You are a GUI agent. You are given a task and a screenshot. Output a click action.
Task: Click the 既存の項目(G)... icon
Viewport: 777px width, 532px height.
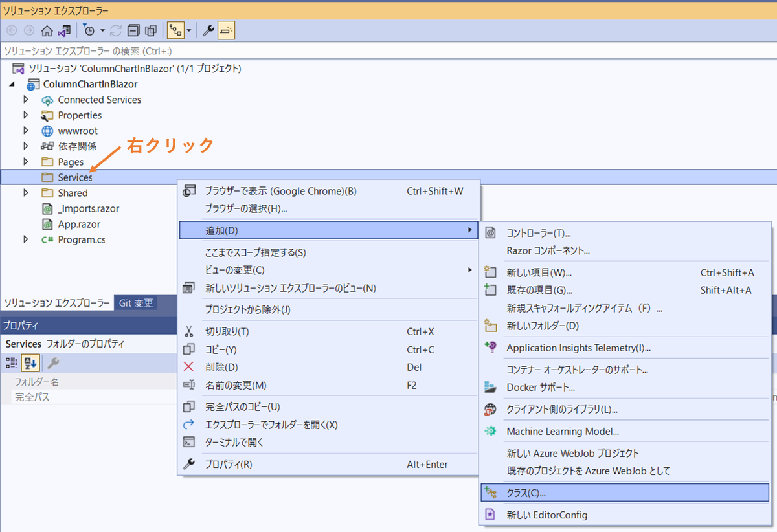pos(491,290)
